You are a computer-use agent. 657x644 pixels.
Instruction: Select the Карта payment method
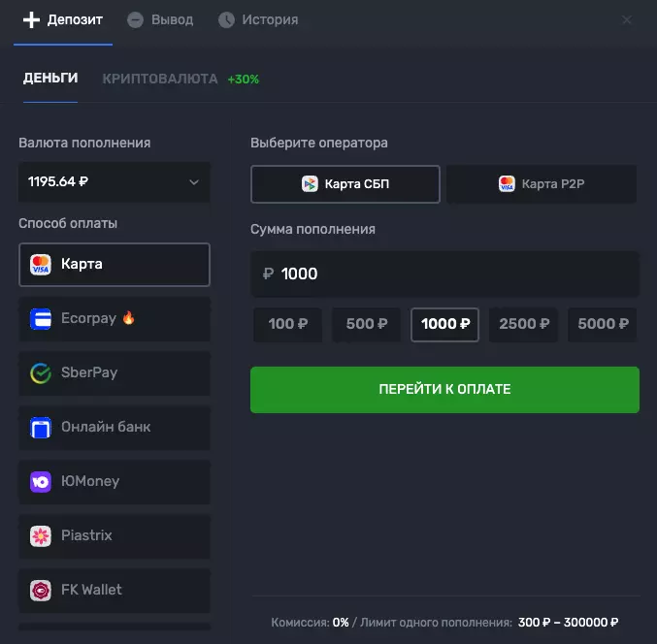click(114, 265)
